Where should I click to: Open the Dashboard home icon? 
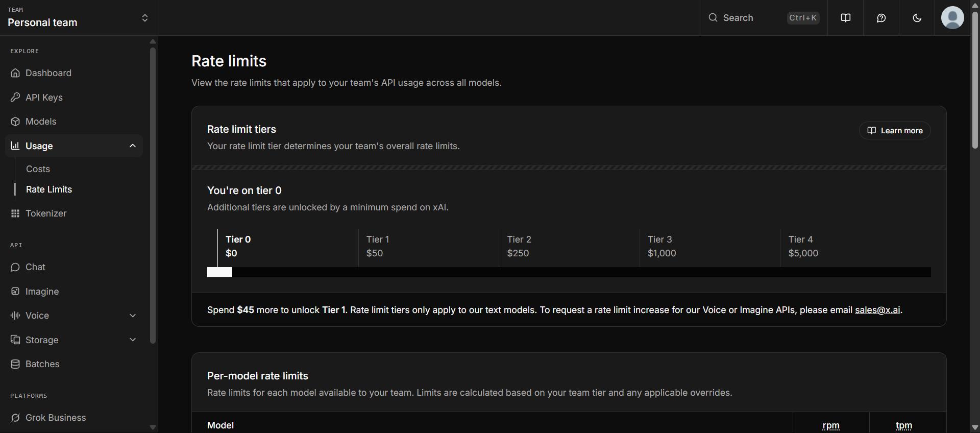(15, 73)
